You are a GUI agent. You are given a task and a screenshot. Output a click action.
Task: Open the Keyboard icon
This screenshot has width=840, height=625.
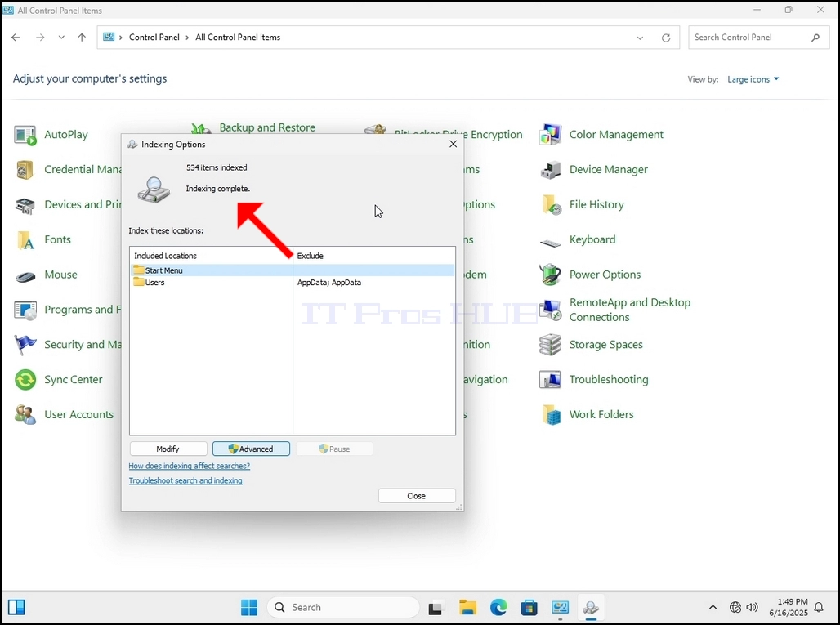pos(550,243)
